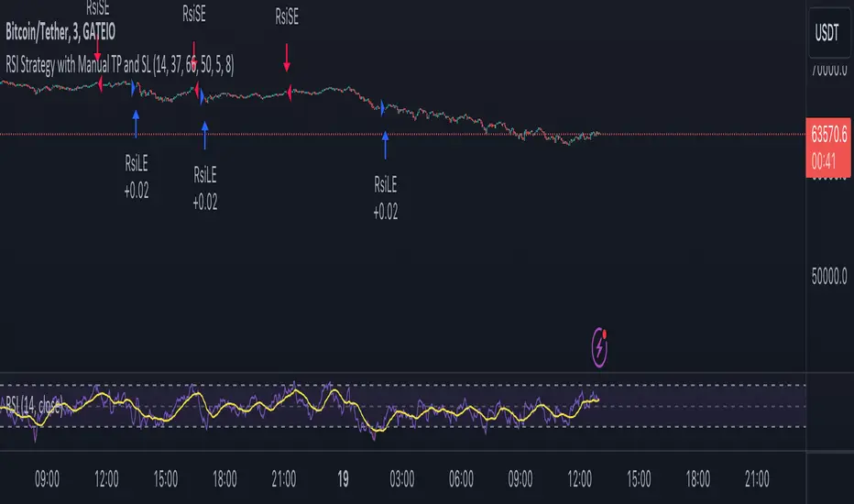Click the 50000.0 price axis label
Image resolution: width=854 pixels, height=504 pixels.
point(829,277)
